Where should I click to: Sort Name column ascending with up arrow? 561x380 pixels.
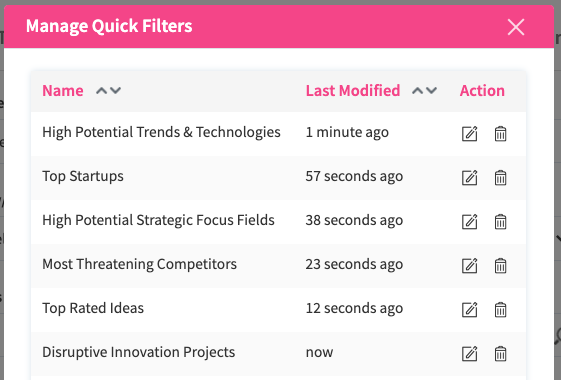click(101, 91)
